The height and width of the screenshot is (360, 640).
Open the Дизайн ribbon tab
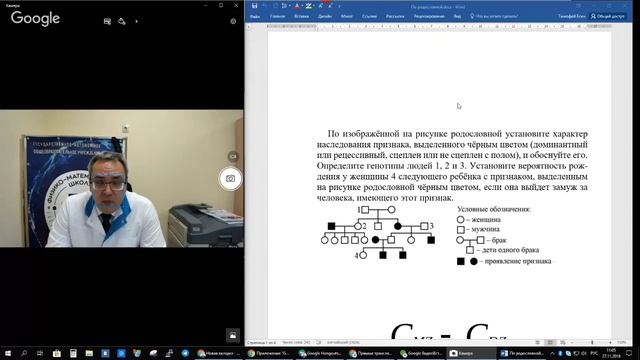click(x=325, y=16)
